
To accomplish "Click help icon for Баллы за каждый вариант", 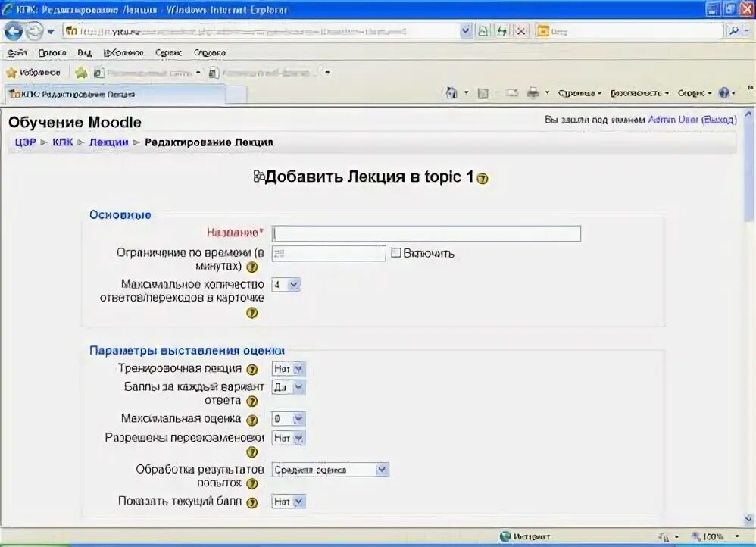I will click(251, 401).
